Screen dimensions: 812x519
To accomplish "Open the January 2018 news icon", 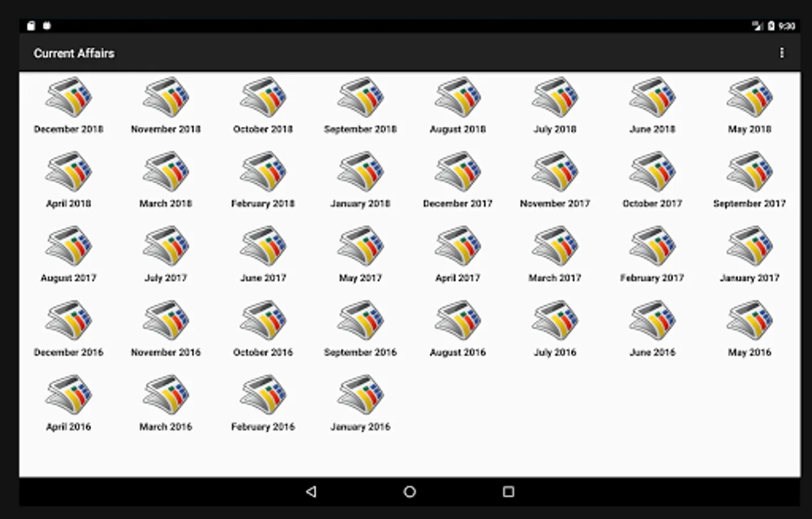I will click(361, 172).
